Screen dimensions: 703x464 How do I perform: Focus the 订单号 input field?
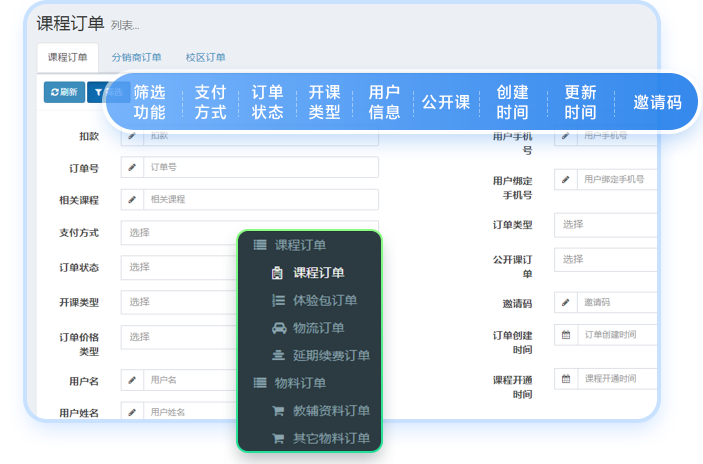click(261, 167)
